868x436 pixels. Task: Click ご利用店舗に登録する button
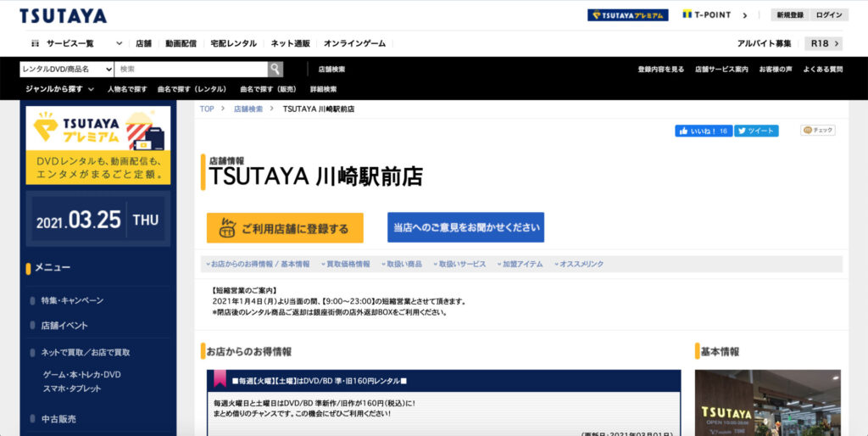(x=285, y=227)
